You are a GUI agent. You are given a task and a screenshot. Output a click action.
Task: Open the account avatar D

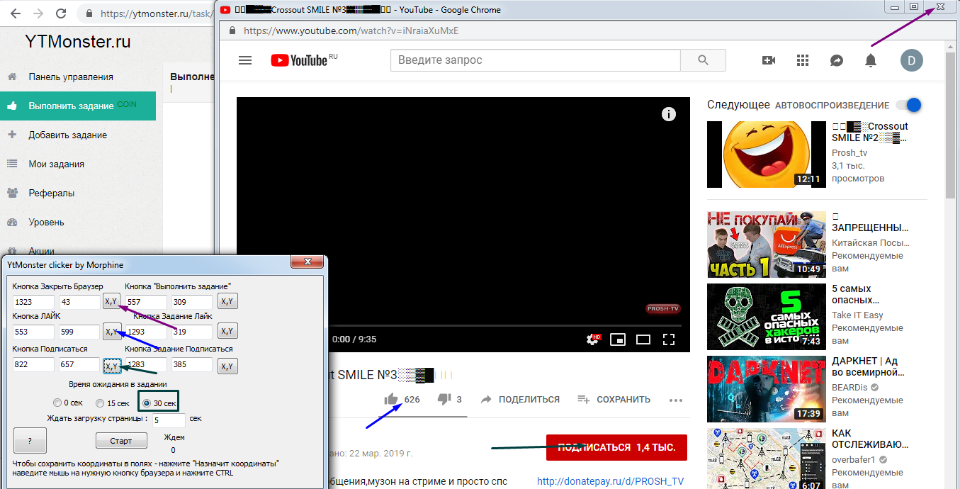(912, 60)
